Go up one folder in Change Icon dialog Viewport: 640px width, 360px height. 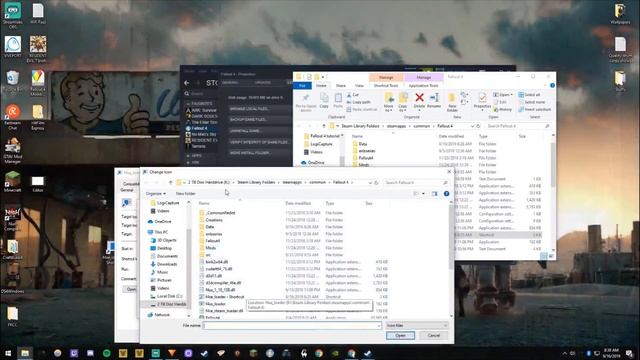click(171, 182)
